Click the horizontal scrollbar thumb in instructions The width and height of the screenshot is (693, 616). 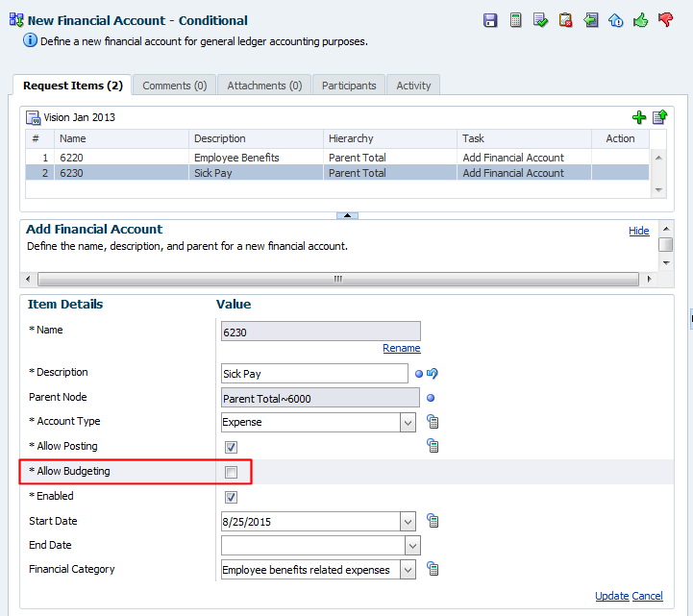(x=338, y=279)
